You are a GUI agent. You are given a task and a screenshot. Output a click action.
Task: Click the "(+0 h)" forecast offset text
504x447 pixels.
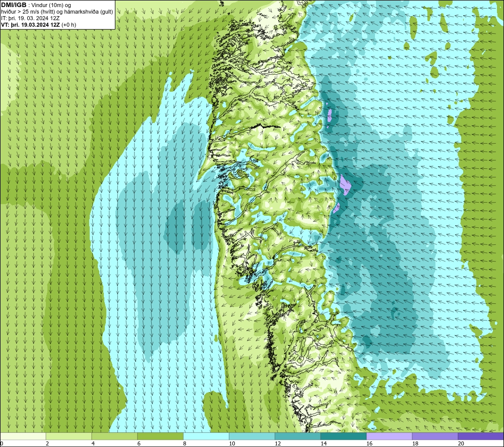(x=69, y=24)
